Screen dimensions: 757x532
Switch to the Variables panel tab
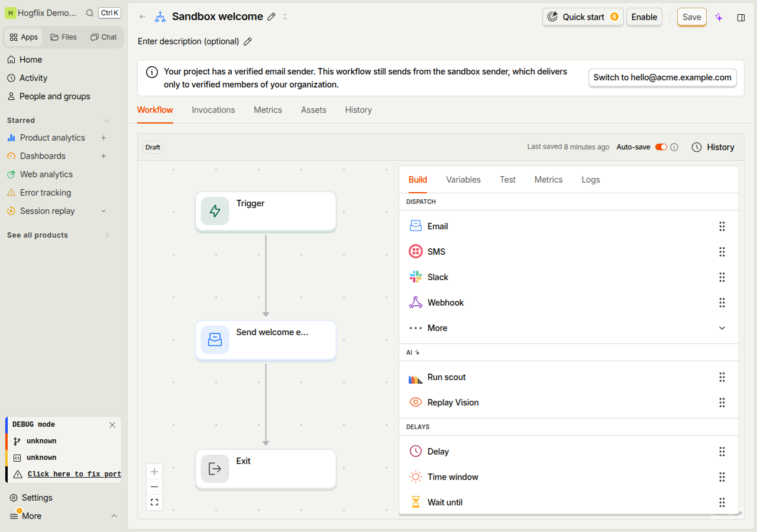[463, 180]
